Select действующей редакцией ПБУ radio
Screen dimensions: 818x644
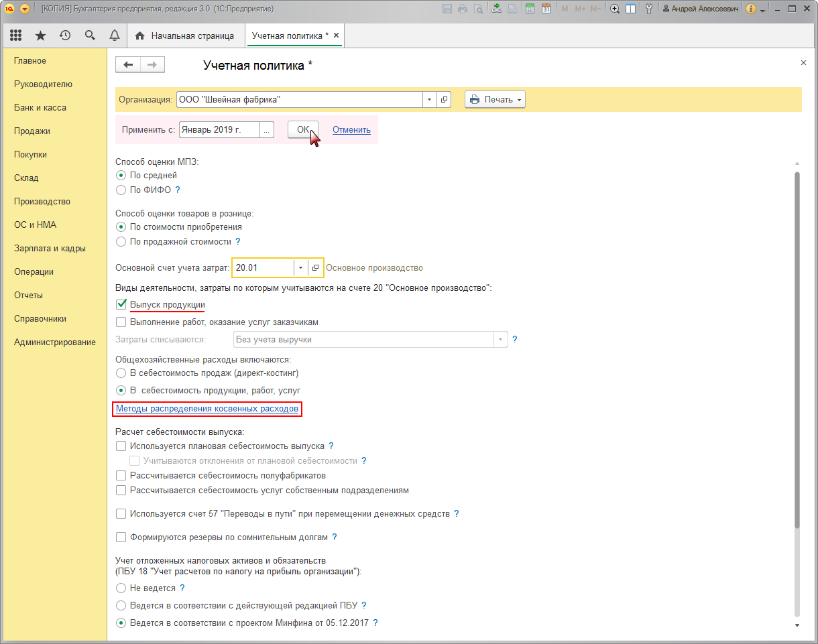point(121,605)
